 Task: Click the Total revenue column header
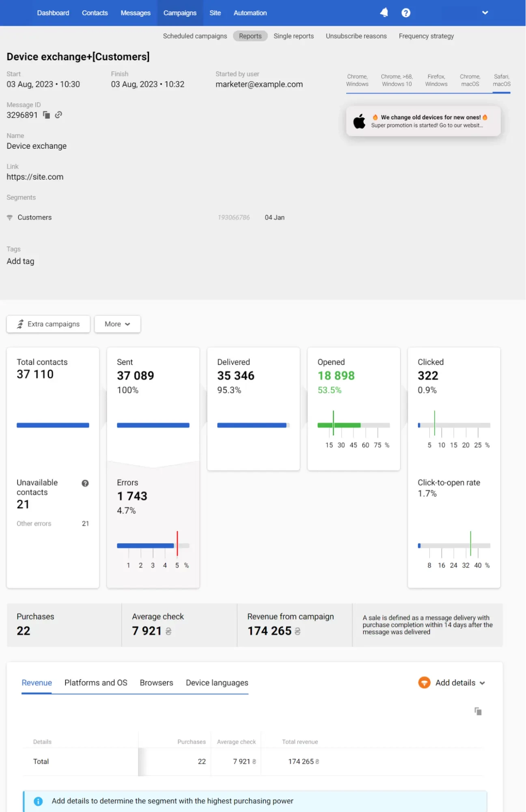click(300, 742)
